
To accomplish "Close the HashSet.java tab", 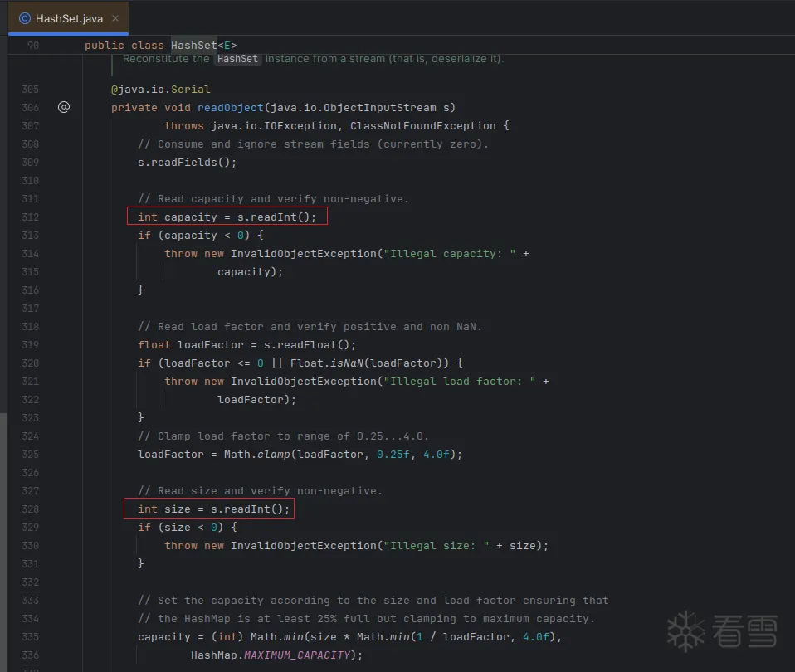I will click(115, 19).
